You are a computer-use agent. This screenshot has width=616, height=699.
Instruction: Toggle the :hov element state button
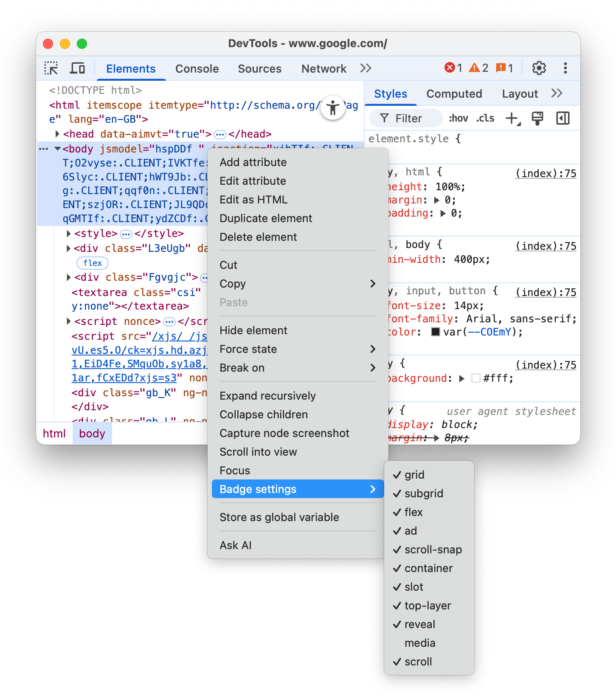458,118
